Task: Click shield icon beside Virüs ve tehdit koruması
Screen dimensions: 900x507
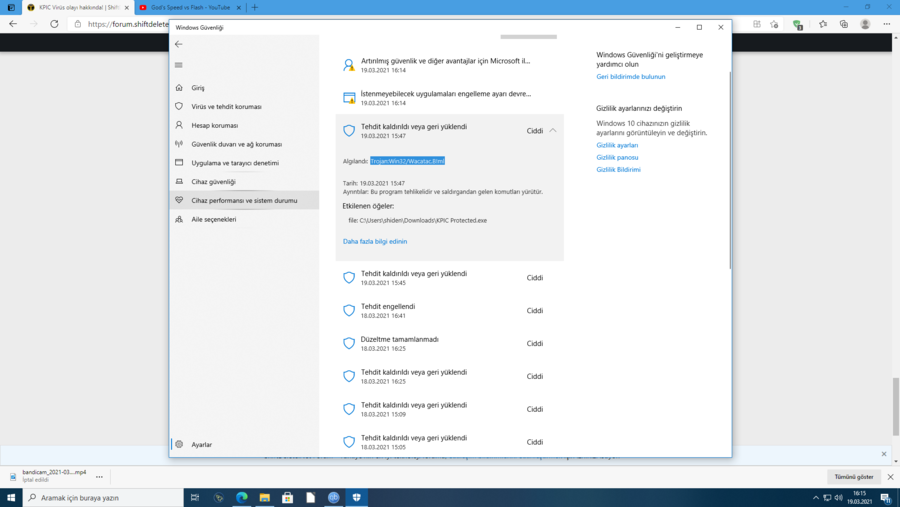Action: [x=179, y=106]
